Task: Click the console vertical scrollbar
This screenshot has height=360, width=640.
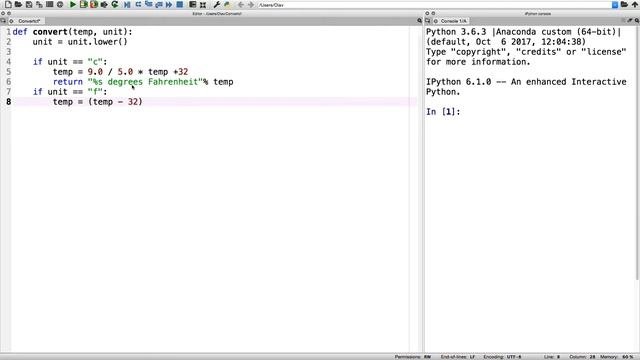Action: point(637,153)
